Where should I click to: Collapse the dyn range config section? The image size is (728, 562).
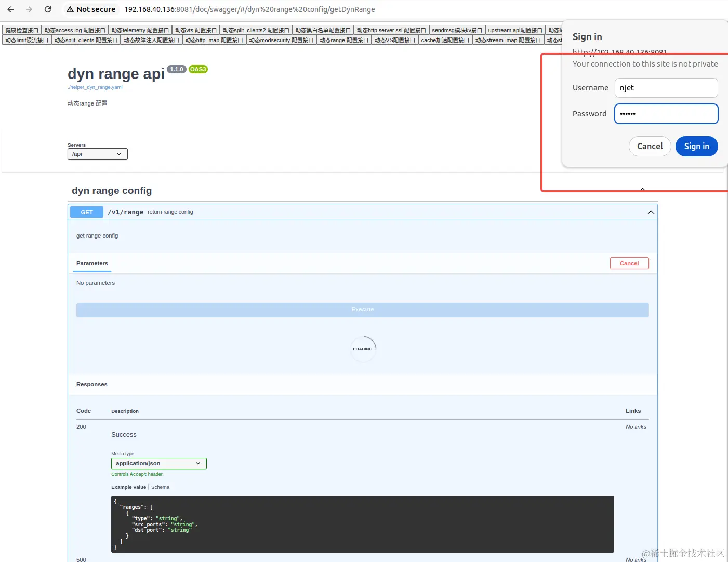pos(643,190)
